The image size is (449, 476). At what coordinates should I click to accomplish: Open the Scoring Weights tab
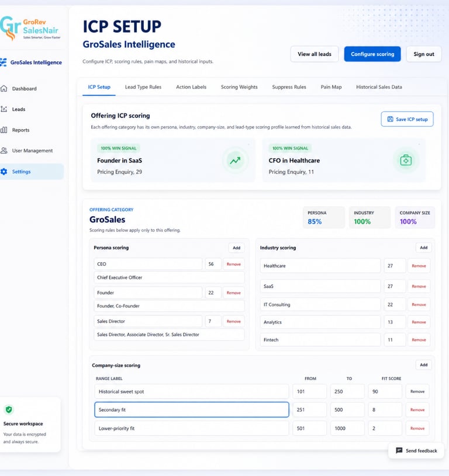pyautogui.click(x=239, y=87)
